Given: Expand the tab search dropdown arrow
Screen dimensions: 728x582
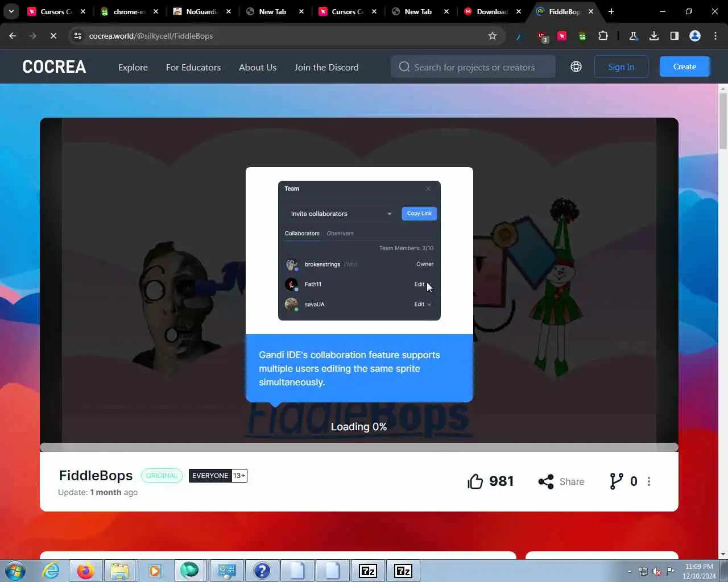Looking at the screenshot, I should (11, 11).
